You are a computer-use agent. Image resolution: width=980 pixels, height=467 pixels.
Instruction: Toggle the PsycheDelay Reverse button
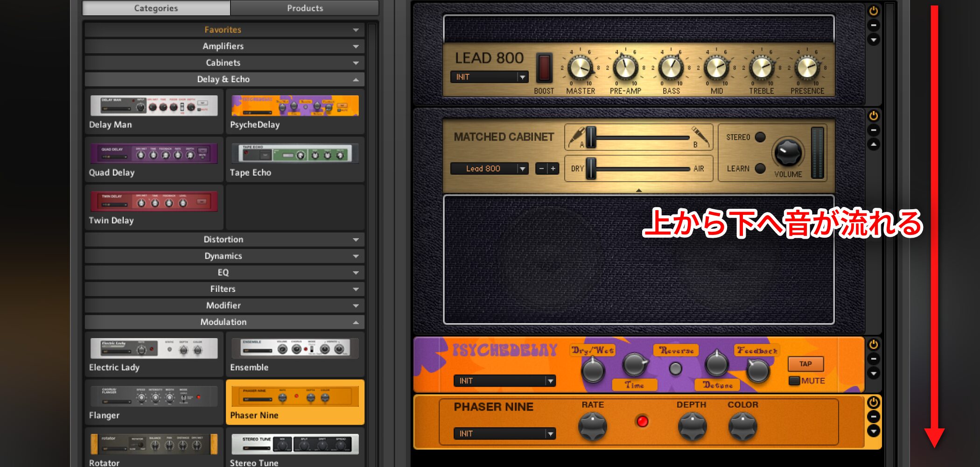point(675,369)
